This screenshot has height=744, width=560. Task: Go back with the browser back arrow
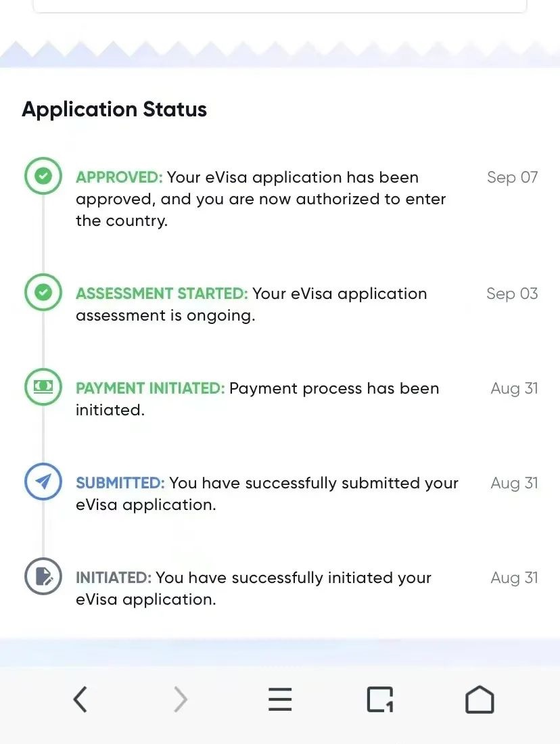click(x=80, y=699)
